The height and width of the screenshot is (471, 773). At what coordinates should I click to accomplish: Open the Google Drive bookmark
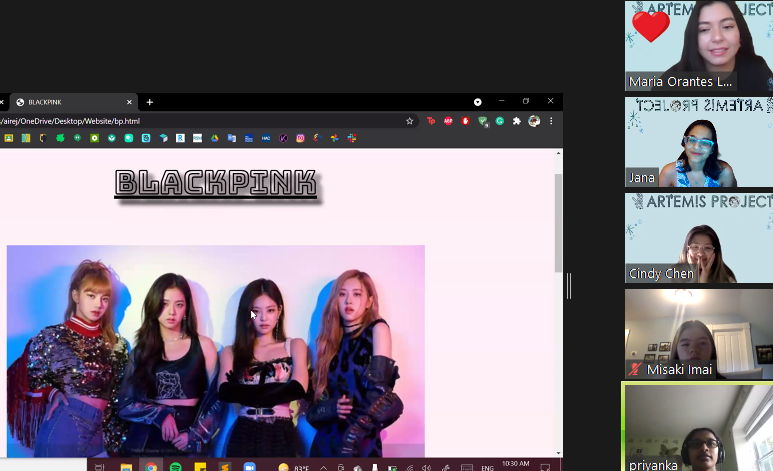pos(214,138)
